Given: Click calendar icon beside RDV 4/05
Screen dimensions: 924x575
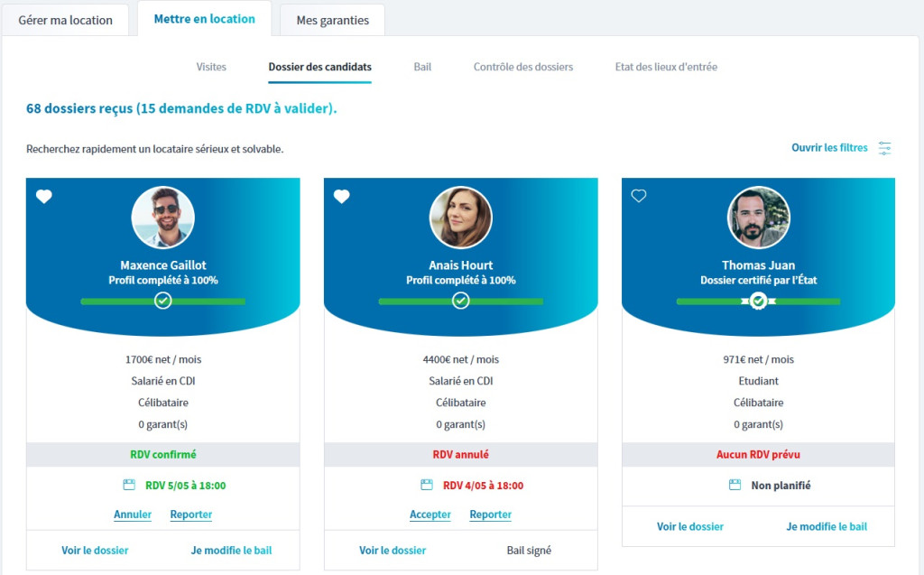Looking at the screenshot, I should [427, 486].
